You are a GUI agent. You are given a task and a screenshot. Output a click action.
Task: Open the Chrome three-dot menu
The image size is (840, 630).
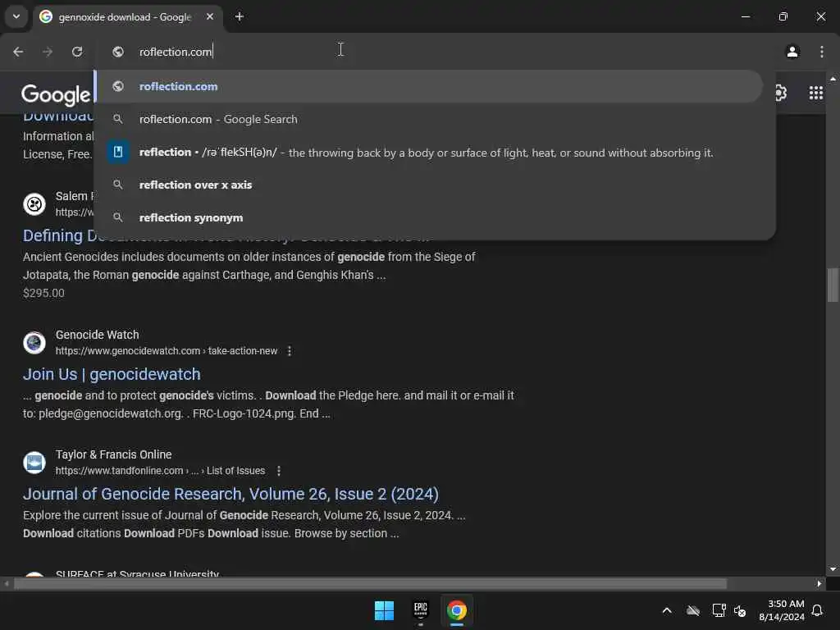(821, 52)
